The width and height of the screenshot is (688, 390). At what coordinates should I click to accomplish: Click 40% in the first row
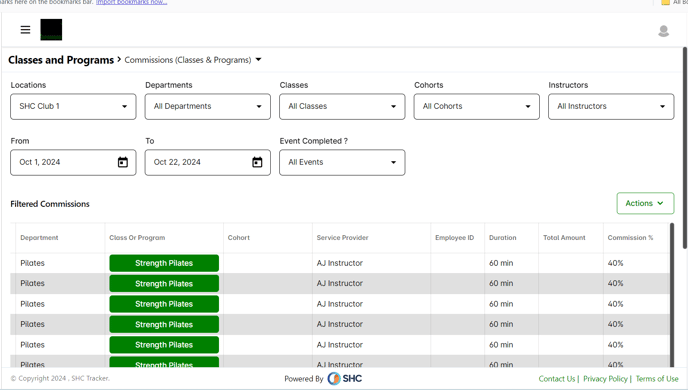(615, 263)
